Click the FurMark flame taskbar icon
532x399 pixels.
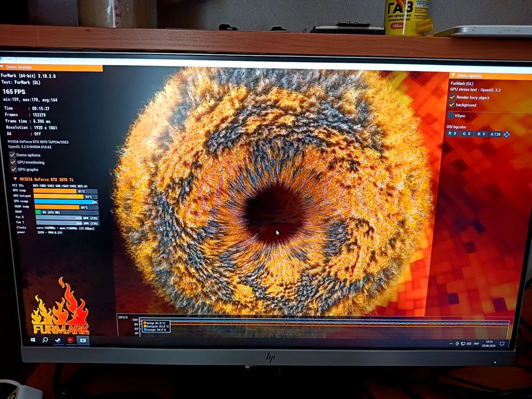[71, 340]
